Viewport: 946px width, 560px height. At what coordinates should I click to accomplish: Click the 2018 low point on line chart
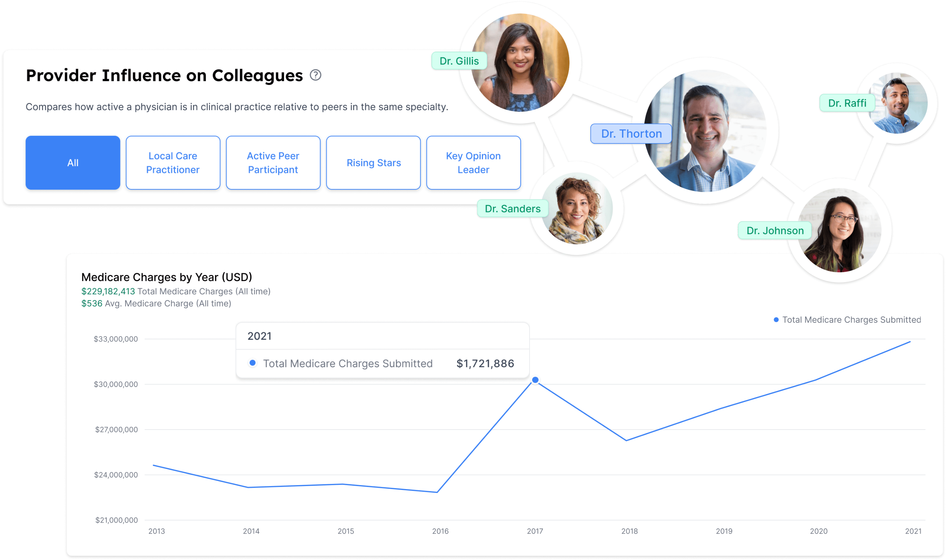tap(626, 440)
